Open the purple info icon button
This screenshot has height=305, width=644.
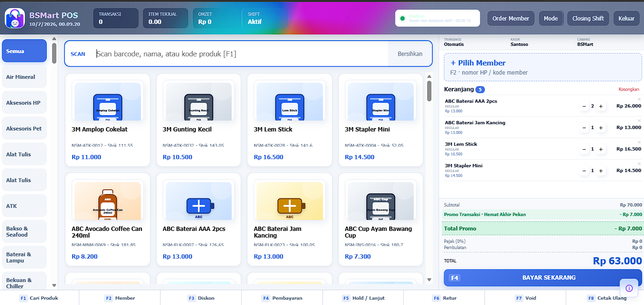[629, 288]
